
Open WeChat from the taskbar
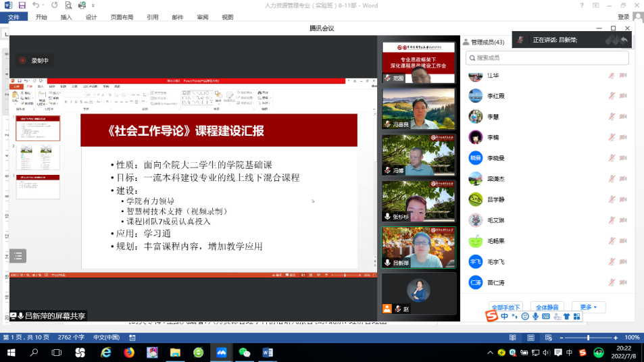244,353
